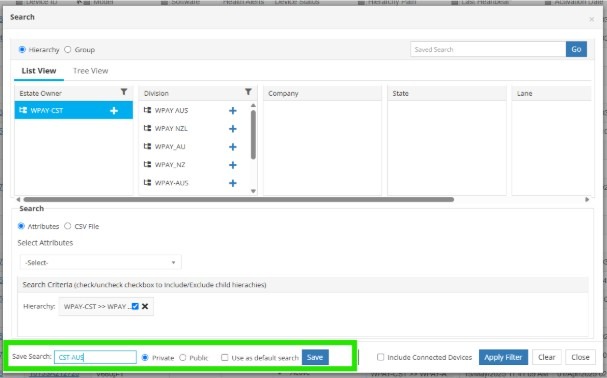607x378 pixels.
Task: Click the Clear button
Action: pyautogui.click(x=546, y=357)
